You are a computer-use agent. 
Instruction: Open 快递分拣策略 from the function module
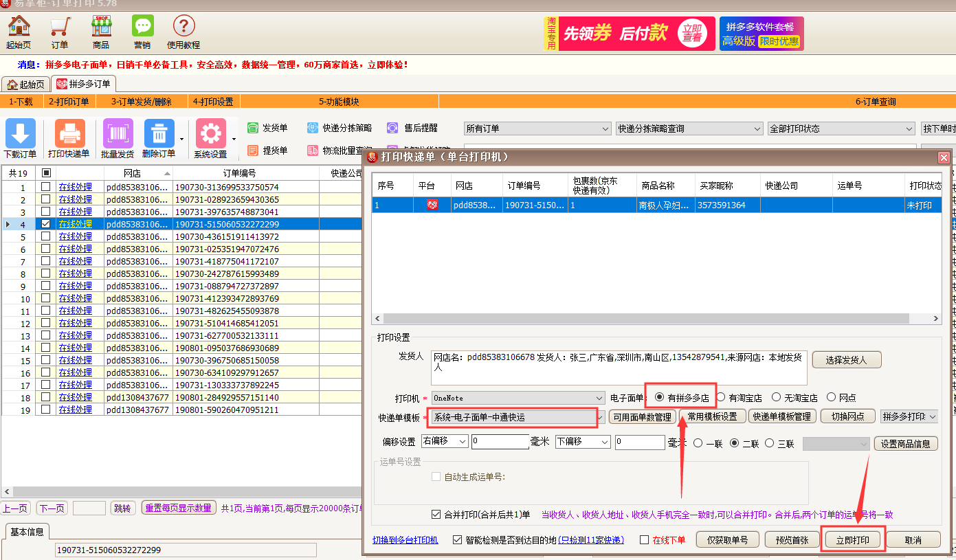tap(339, 128)
